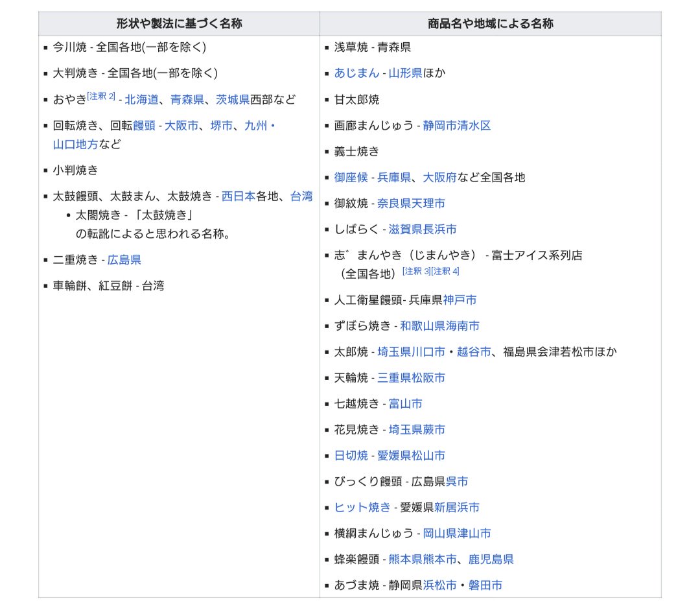Image resolution: width=700 pixels, height=601 pixels.
Task: Open the 和歌山県海南市 link
Action: click(439, 326)
